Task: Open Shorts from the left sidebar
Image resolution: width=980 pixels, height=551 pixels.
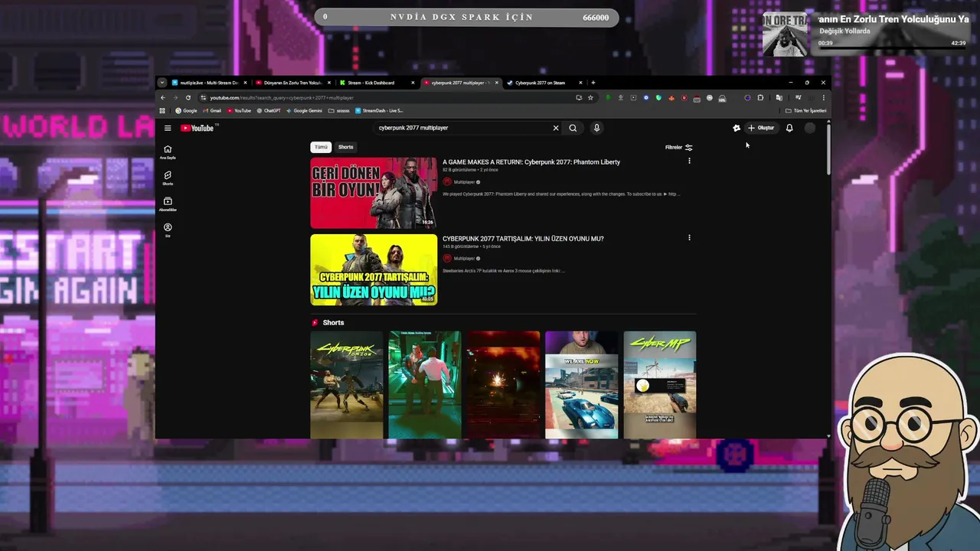Action: [168, 178]
